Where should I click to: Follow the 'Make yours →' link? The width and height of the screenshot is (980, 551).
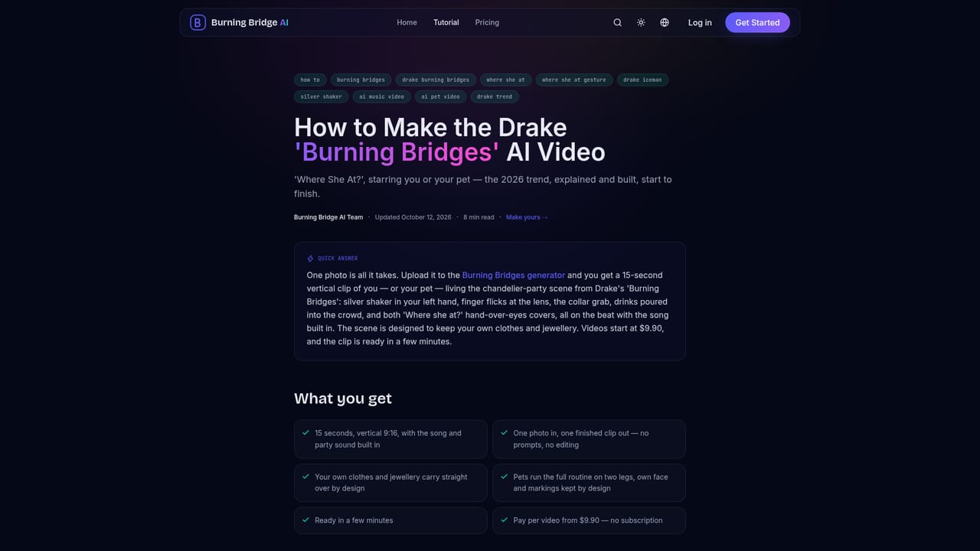pyautogui.click(x=527, y=217)
